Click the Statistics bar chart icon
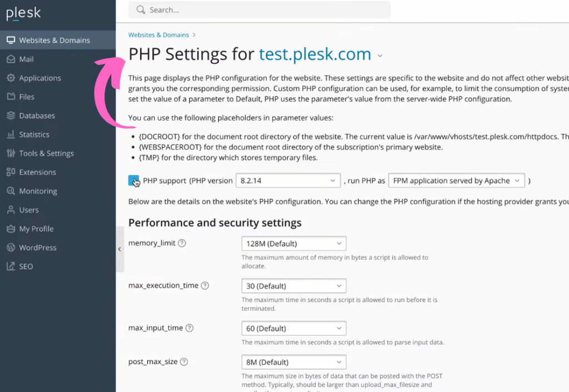Screen dimensions: 569x392 tap(11, 134)
